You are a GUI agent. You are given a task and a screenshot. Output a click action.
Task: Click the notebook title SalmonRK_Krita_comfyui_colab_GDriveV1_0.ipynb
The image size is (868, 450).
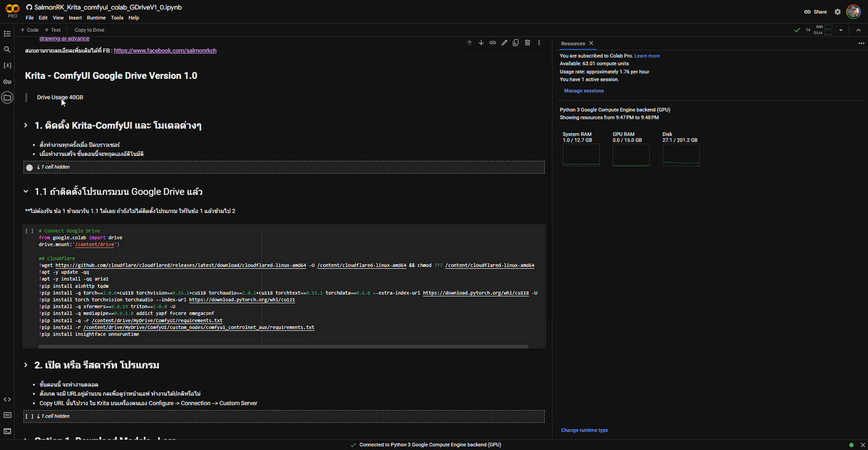[108, 7]
